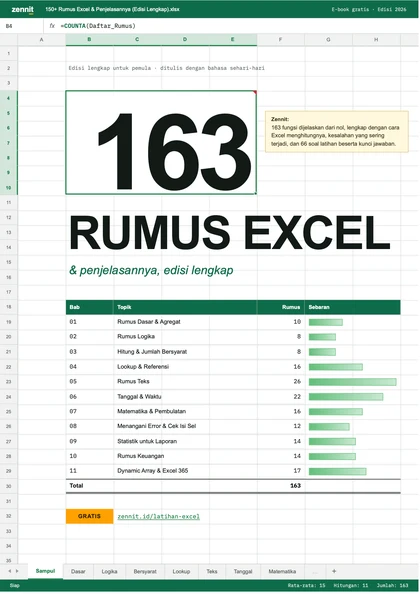Click the 'Topik' table header cell
The width and height of the screenshot is (420, 594).
click(185, 307)
